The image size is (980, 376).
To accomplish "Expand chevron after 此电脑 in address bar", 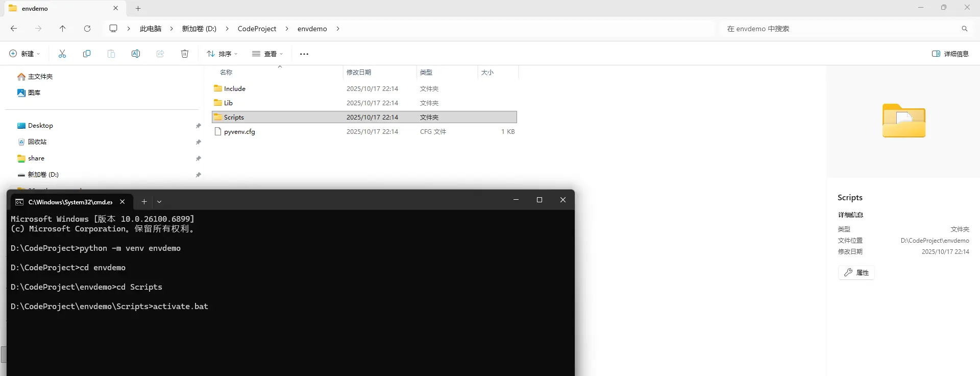I will point(171,29).
